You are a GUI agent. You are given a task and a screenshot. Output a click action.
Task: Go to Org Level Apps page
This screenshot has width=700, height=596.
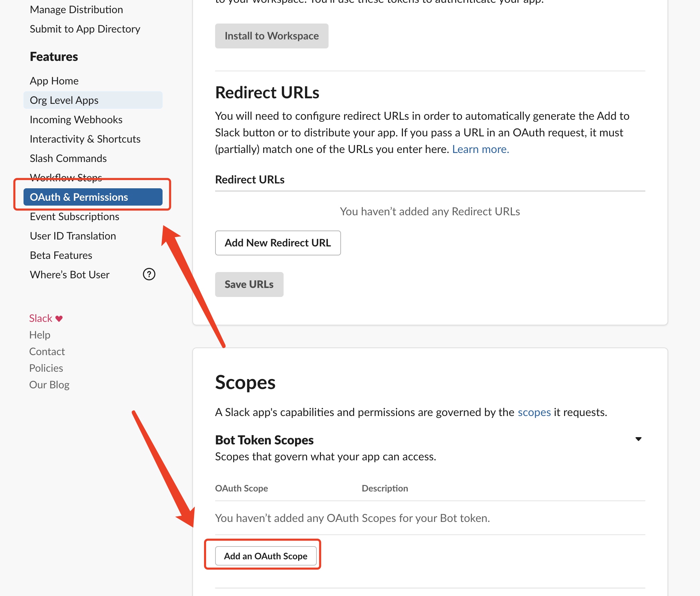64,100
